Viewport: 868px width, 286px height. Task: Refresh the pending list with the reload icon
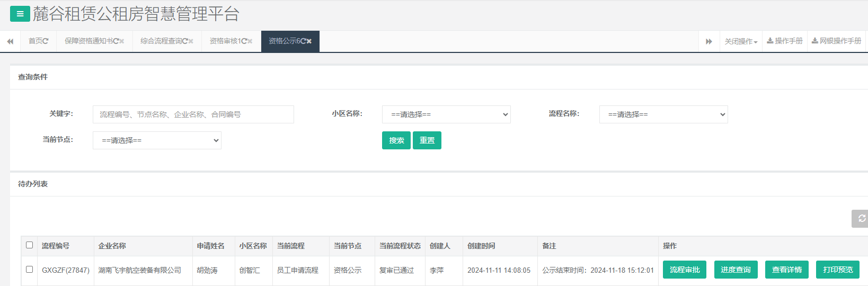861,218
